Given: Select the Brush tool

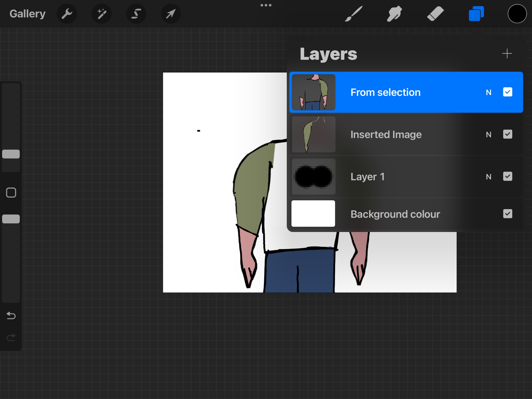Looking at the screenshot, I should coord(353,13).
